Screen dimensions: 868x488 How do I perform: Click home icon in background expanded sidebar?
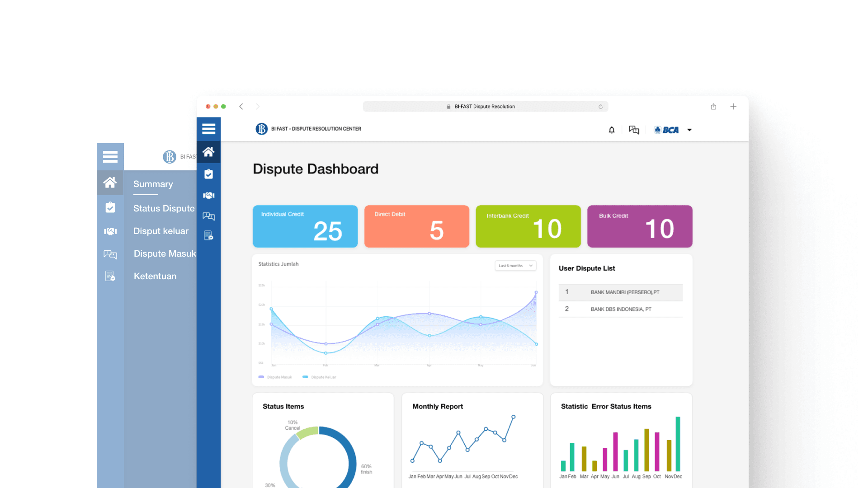(x=110, y=183)
